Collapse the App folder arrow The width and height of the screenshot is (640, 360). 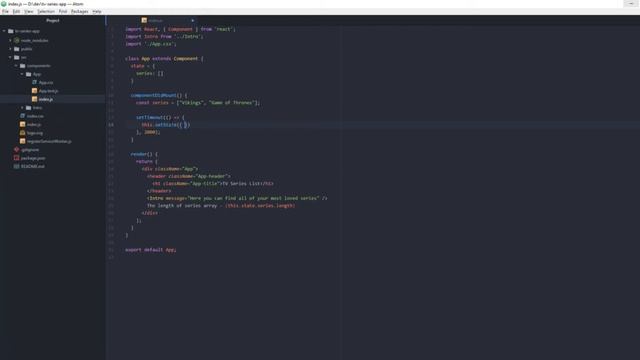[x=22, y=74]
